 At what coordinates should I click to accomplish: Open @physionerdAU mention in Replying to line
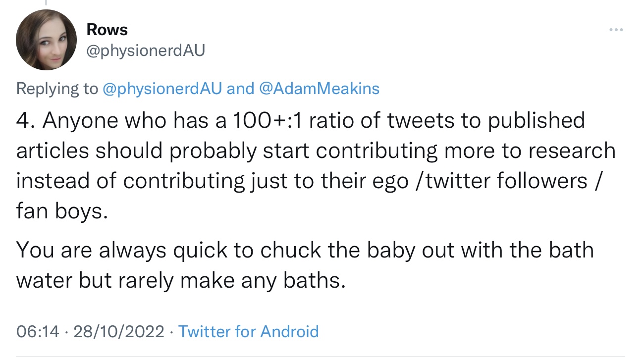tap(162, 89)
